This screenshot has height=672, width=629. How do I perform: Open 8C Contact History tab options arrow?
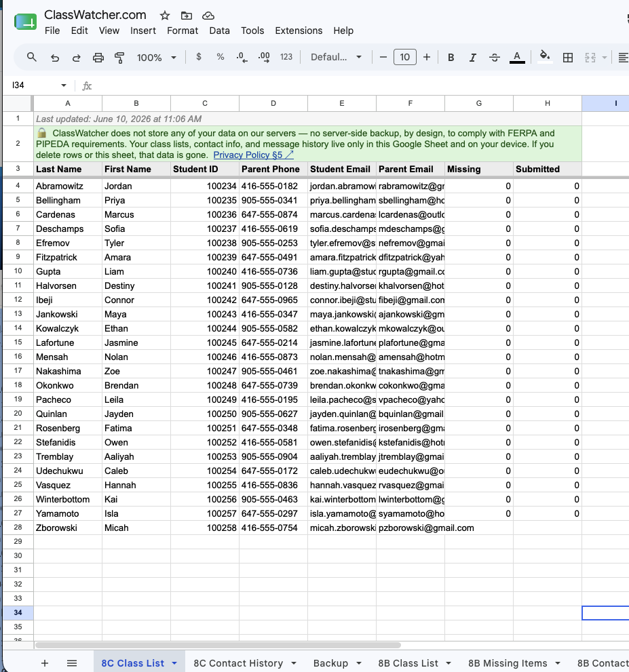pos(294,663)
